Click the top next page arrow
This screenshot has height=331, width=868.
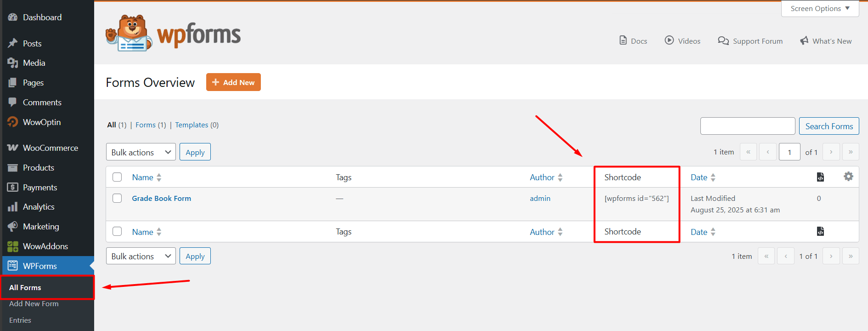[831, 152]
